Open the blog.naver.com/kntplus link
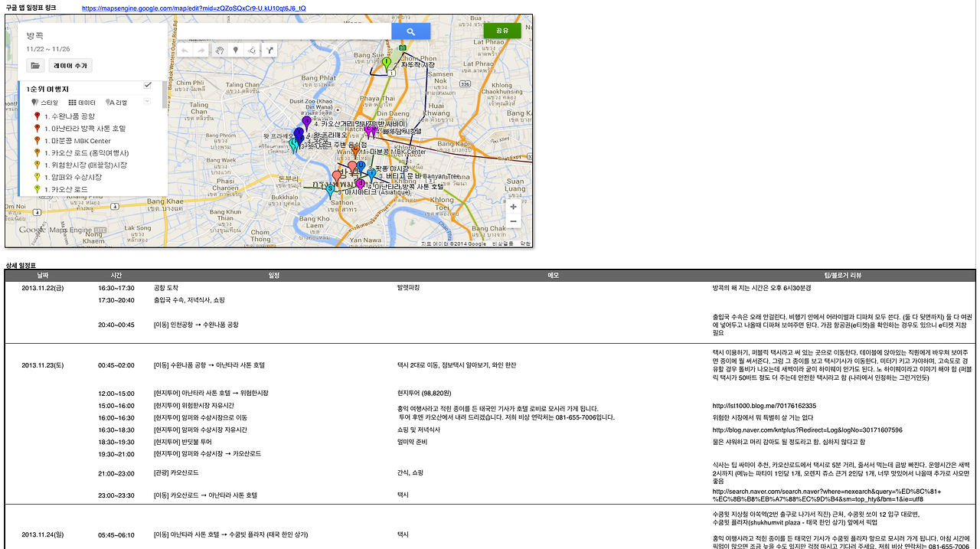The image size is (980, 549). pos(808,430)
